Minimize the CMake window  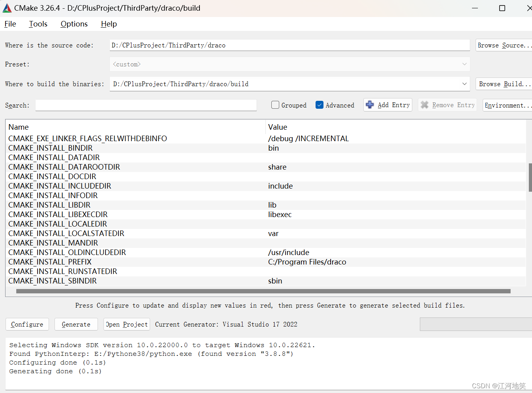click(x=475, y=8)
